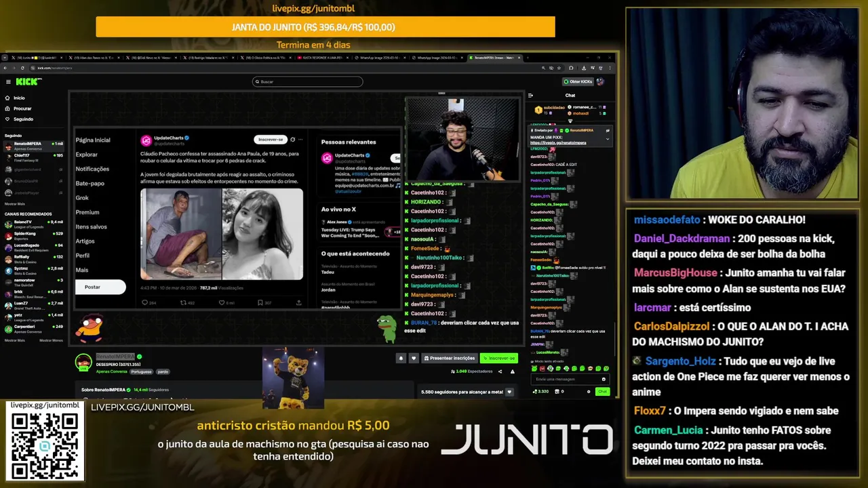Open Explorar in the X sidebar
Screen dimensions: 868x488
pyautogui.click(x=87, y=155)
